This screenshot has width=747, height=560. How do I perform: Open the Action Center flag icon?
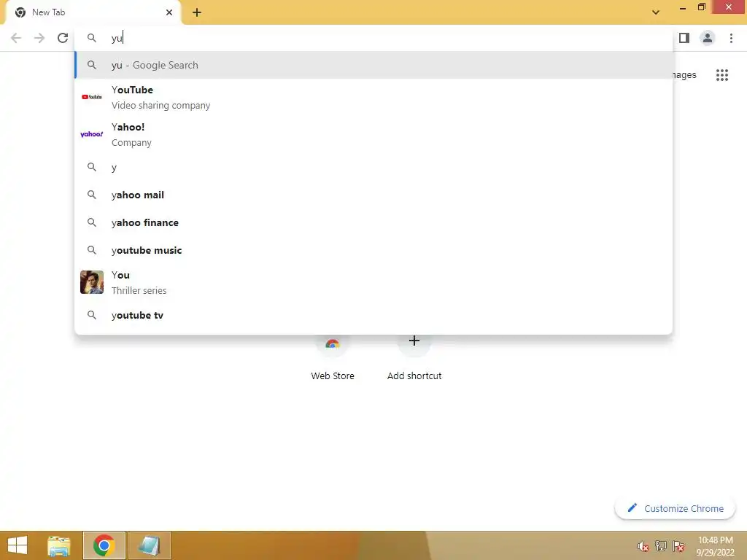tap(678, 546)
